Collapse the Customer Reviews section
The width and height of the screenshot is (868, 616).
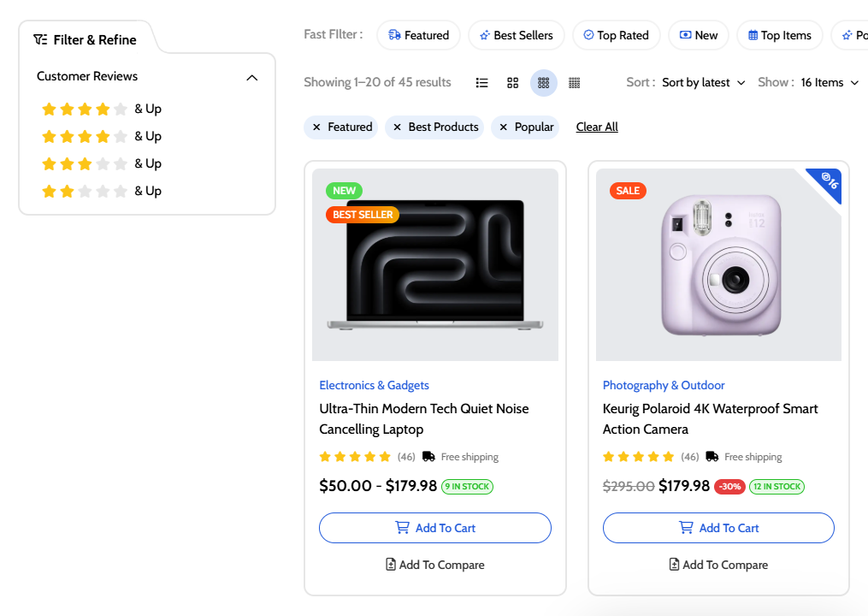tap(251, 77)
